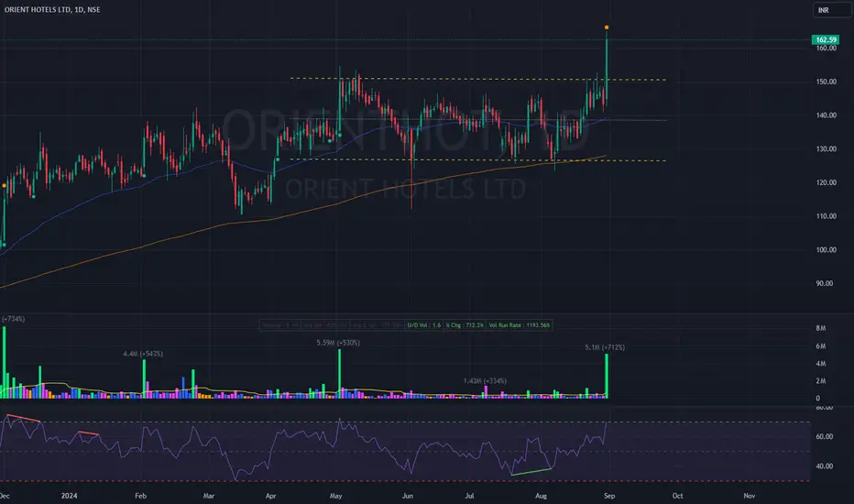Click the orange dot above latest candle
The height and width of the screenshot is (504, 854).
point(607,27)
